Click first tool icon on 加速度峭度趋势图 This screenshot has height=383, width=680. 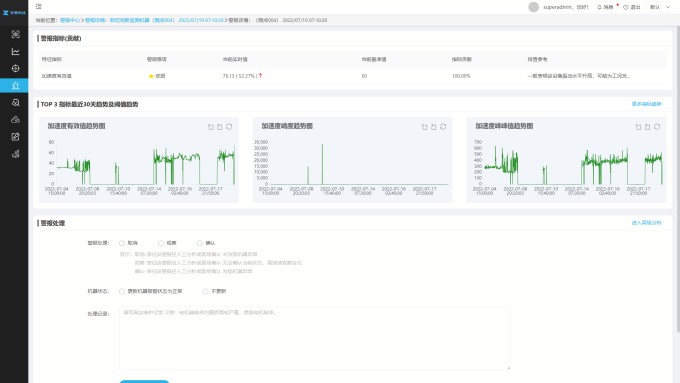coord(425,127)
